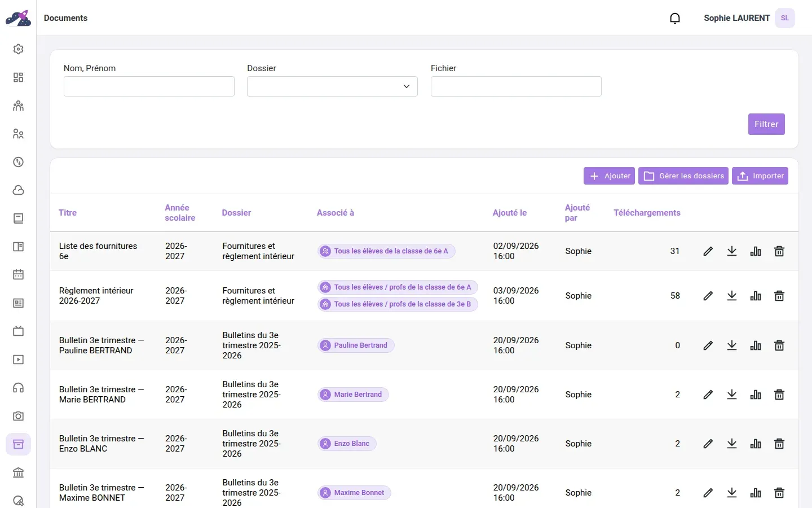Click the app logo
This screenshot has width=812, height=508.
click(18, 18)
